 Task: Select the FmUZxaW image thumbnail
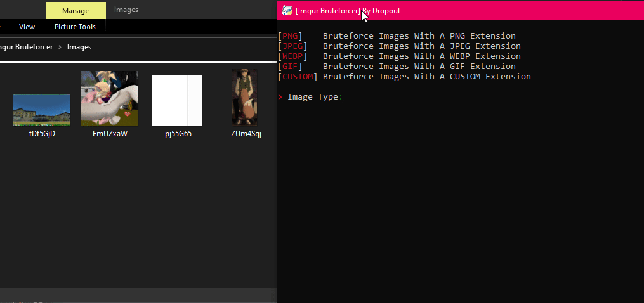(x=109, y=98)
